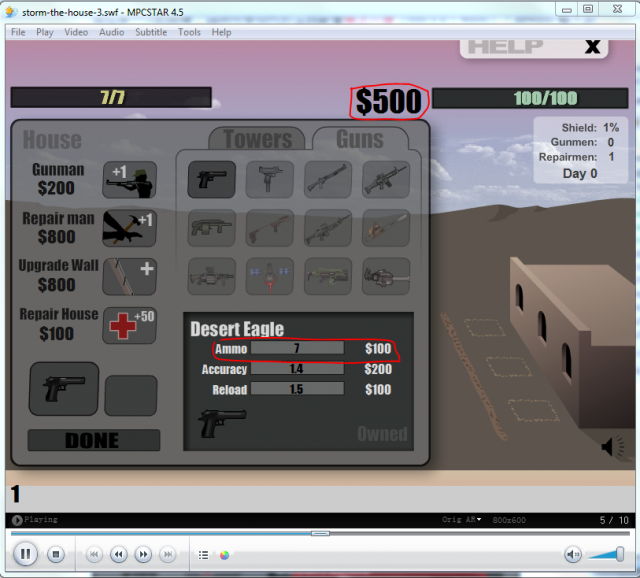Select the green plasma gun icon
The height and width of the screenshot is (578, 640).
click(x=328, y=276)
